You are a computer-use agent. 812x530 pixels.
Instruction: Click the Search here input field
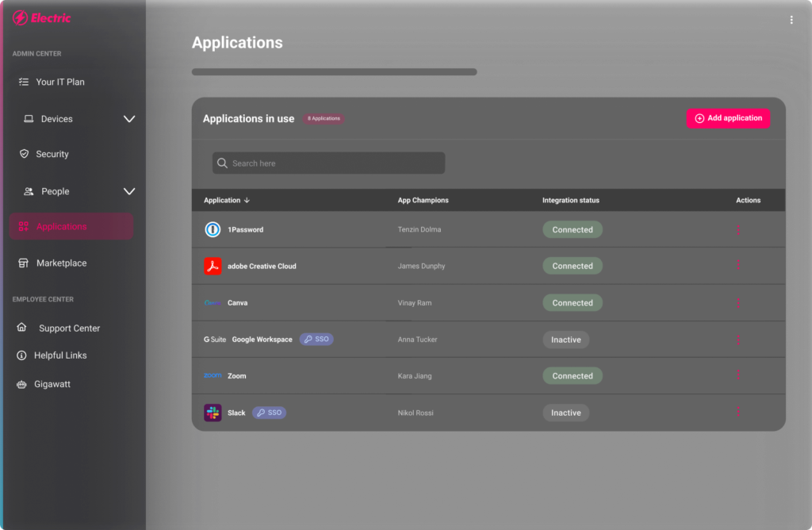328,163
